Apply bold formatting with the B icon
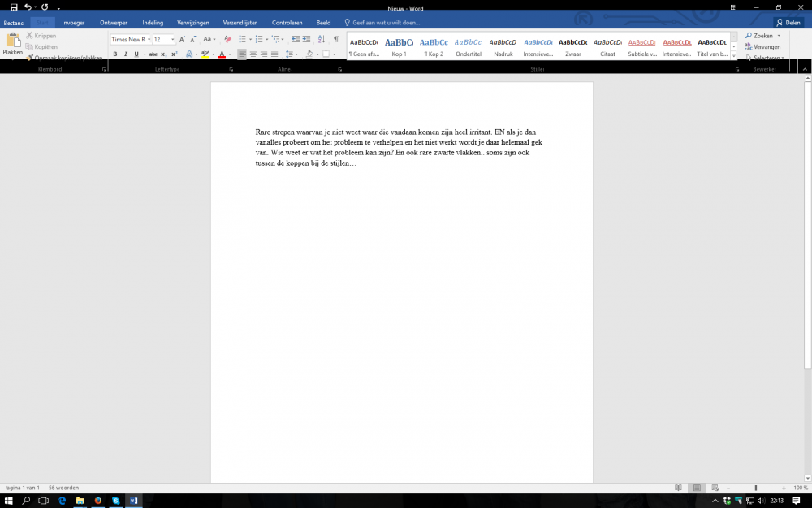Viewport: 812px width, 508px height. pyautogui.click(x=114, y=54)
